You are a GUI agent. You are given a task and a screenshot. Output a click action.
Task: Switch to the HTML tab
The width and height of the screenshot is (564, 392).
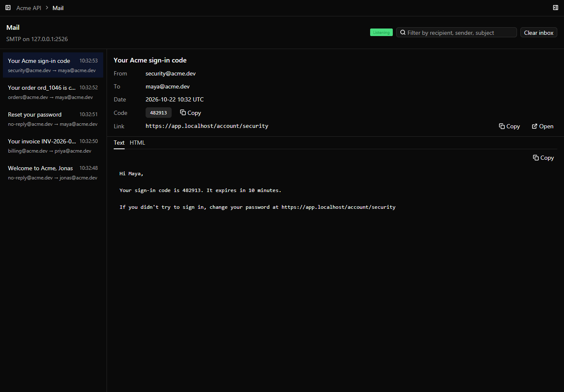137,143
